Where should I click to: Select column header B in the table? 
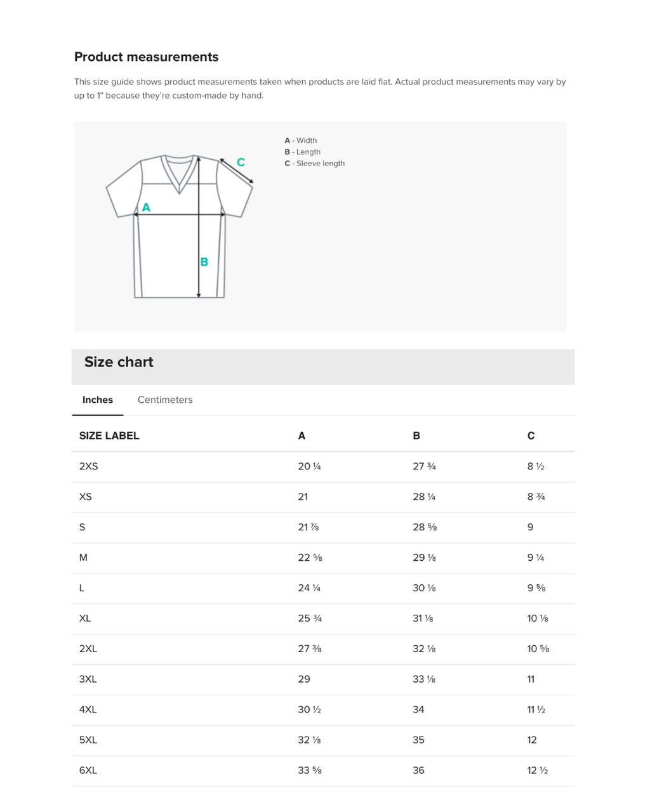tap(416, 436)
